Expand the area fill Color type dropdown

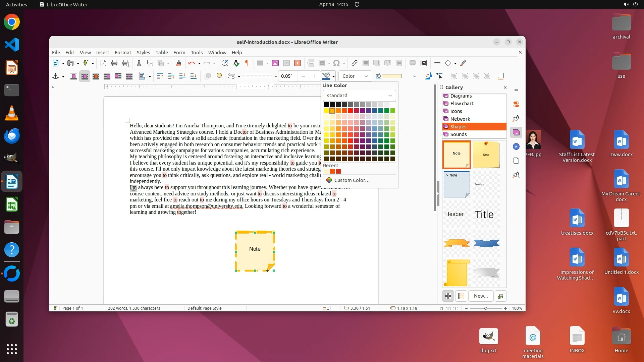[355, 76]
